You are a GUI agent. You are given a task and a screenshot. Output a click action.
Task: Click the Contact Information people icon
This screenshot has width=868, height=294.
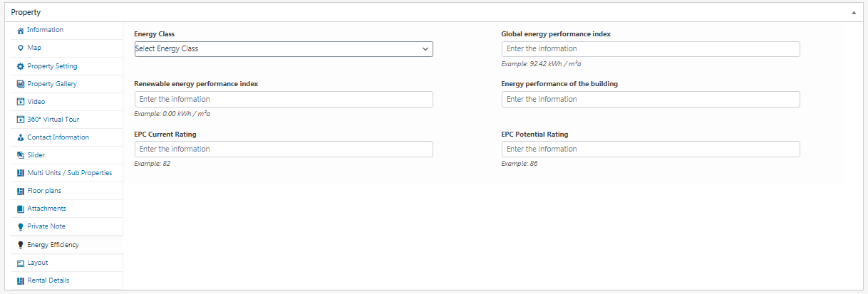pyautogui.click(x=21, y=137)
